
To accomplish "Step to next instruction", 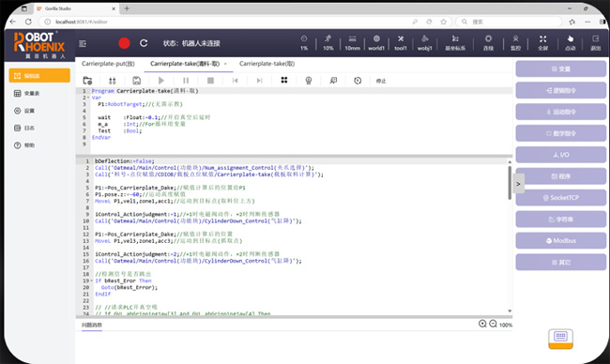I will 259,81.
